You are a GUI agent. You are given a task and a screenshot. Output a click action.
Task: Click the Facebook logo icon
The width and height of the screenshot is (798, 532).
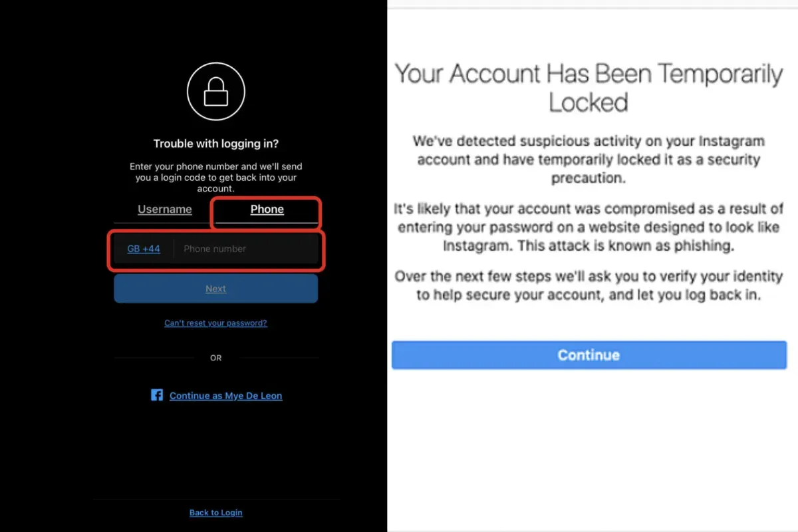click(157, 395)
